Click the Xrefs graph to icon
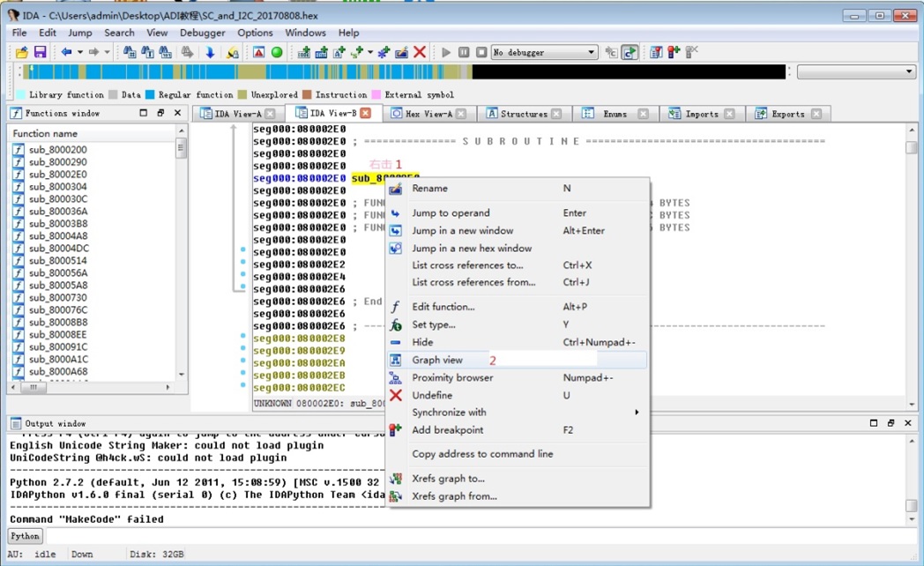The image size is (924, 566). 395,478
